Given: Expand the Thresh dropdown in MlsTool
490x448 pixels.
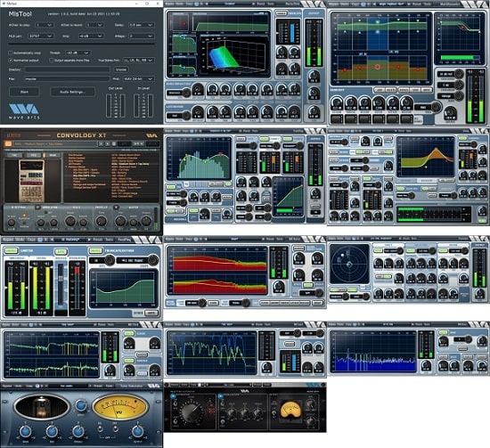Looking at the screenshot, I should click(78, 53).
